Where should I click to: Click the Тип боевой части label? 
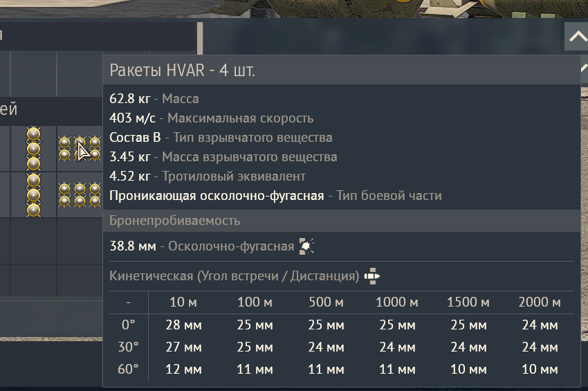tap(389, 196)
